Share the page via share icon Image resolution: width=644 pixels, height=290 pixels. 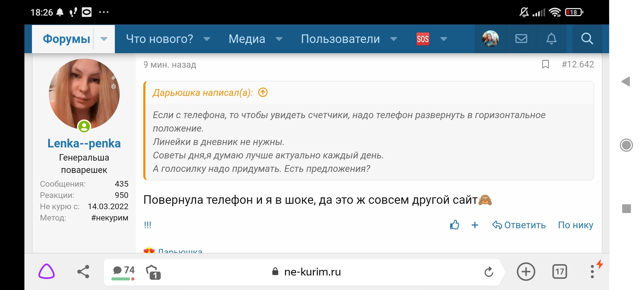pos(83,271)
